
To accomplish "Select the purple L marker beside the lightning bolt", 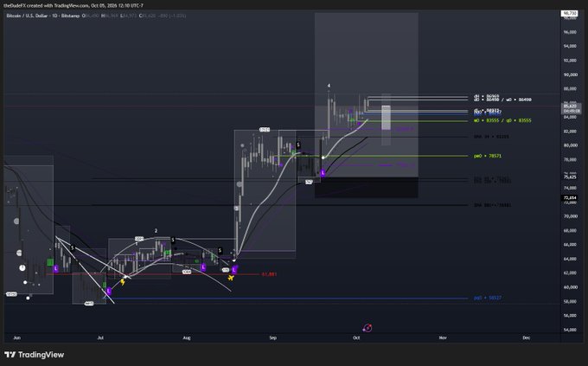I will tap(109, 291).
